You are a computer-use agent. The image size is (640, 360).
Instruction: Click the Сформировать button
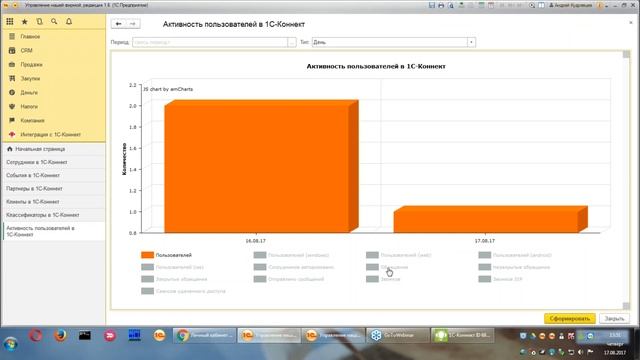[x=569, y=318]
